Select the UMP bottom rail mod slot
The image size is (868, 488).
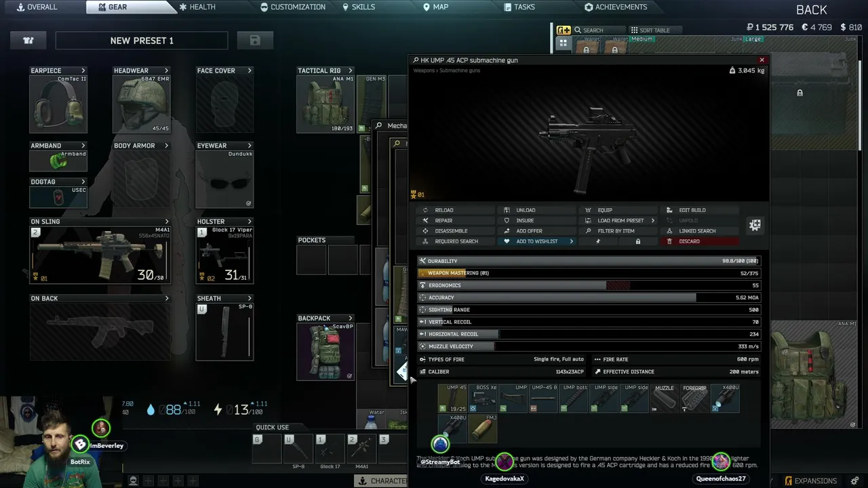click(574, 399)
